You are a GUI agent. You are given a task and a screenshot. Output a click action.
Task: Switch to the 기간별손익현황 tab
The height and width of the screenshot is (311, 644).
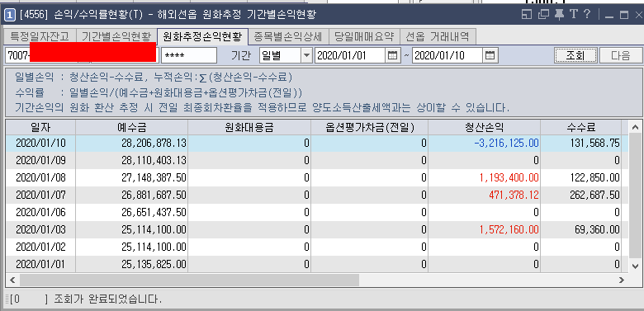tap(116, 37)
